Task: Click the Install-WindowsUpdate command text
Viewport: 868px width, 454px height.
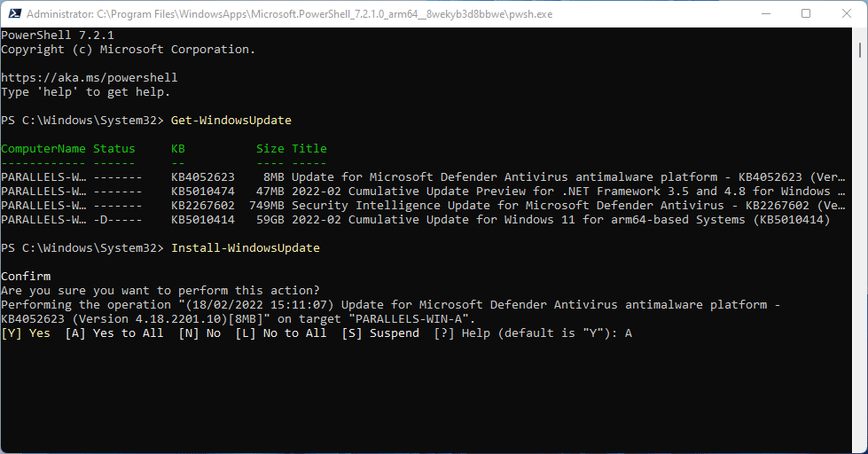Action: click(246, 248)
